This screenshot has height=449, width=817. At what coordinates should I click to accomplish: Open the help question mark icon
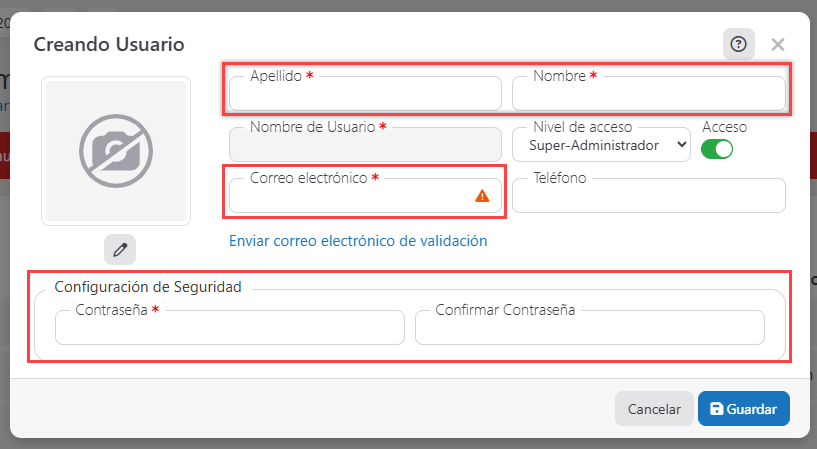click(x=739, y=44)
